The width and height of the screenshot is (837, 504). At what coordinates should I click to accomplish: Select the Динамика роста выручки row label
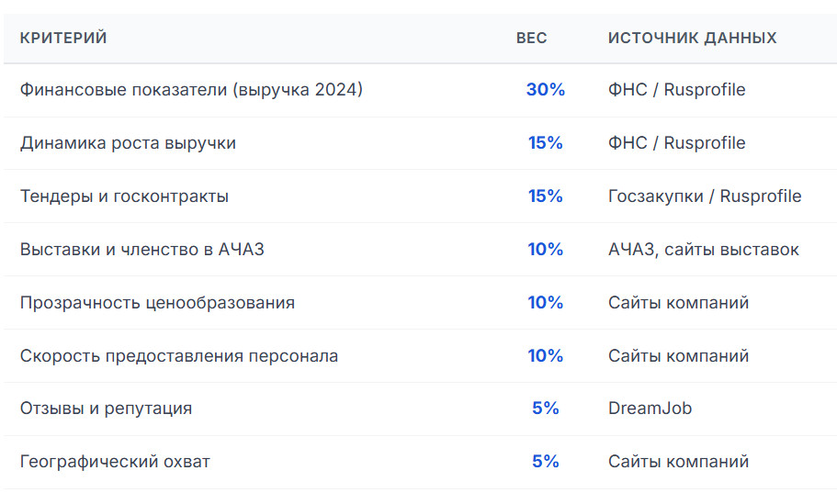(128, 143)
